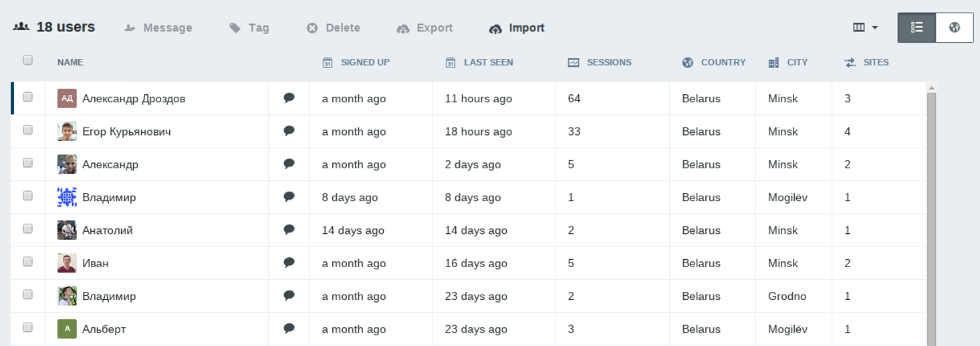Check the box for Александр Дроздов
Screen dimensions: 980x346
pos(27,97)
